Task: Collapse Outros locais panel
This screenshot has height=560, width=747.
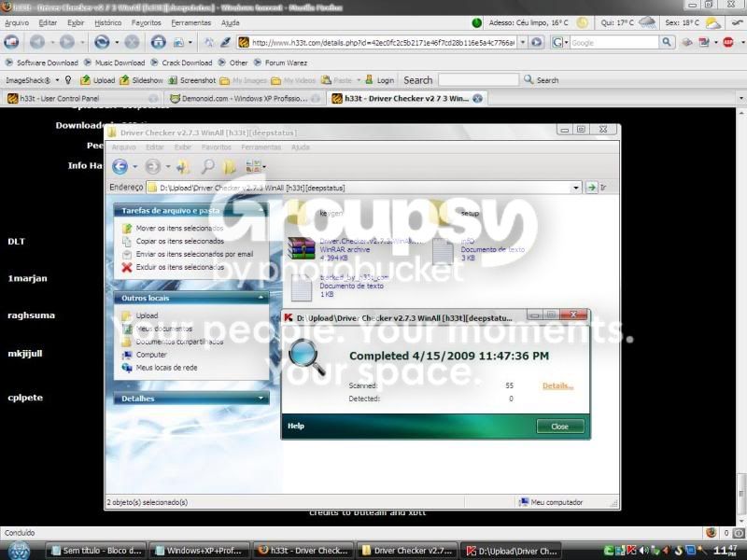Action: 261,298
